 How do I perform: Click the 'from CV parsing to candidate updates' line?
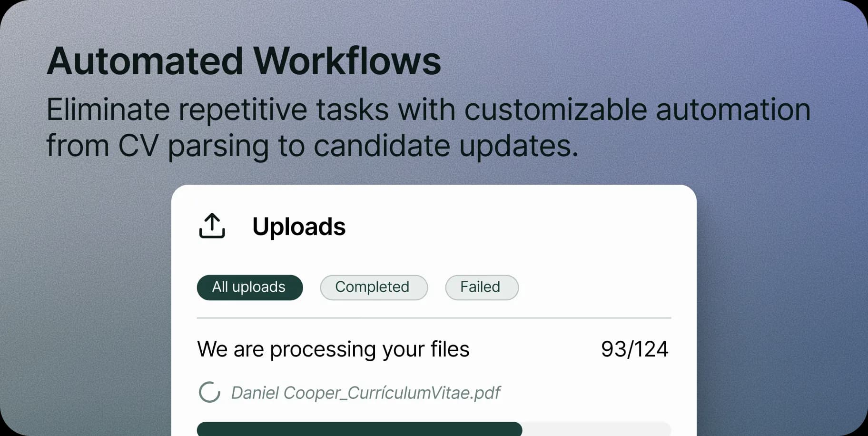[312, 146]
